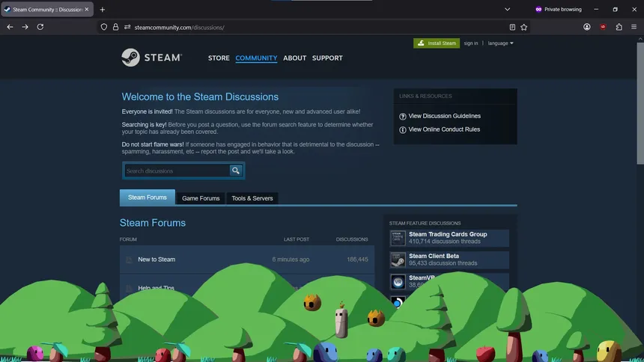The height and width of the screenshot is (362, 644).
Task: Open the browser extensions puzzle icon
Action: click(619, 27)
